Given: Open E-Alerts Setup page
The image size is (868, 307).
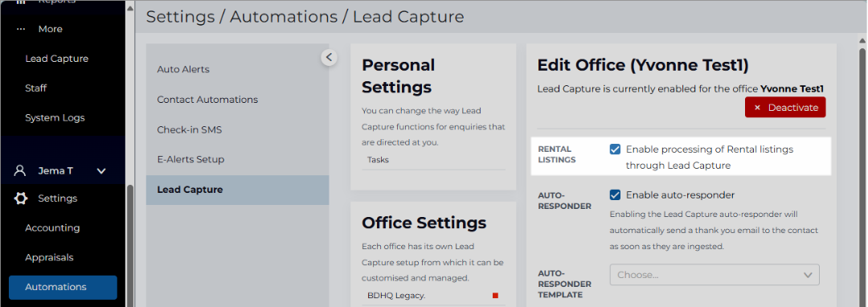Looking at the screenshot, I should [191, 159].
